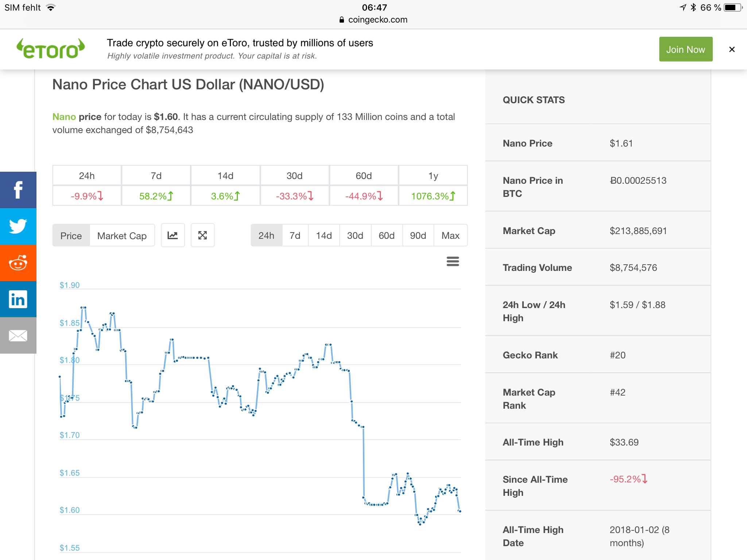Open chart hamburger context menu
This screenshot has width=747, height=560.
(453, 261)
